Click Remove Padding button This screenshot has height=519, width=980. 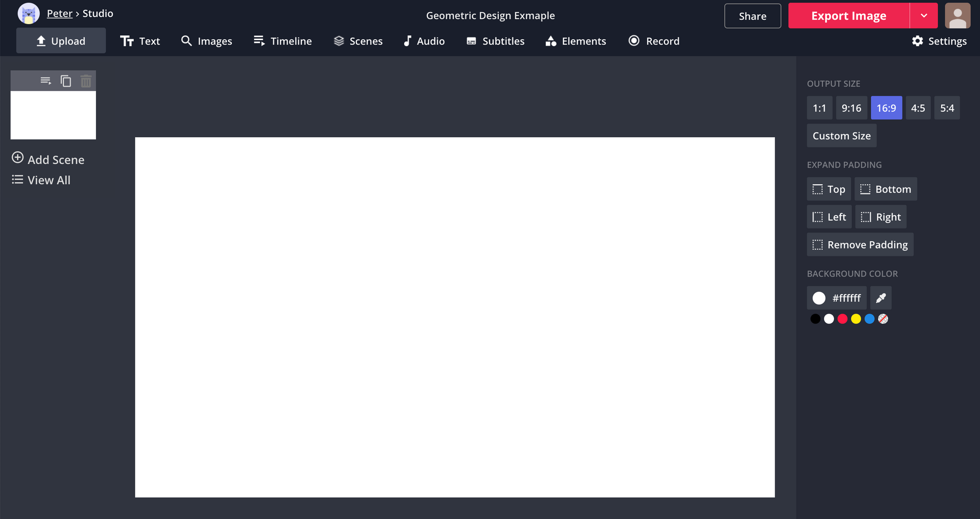click(x=860, y=245)
